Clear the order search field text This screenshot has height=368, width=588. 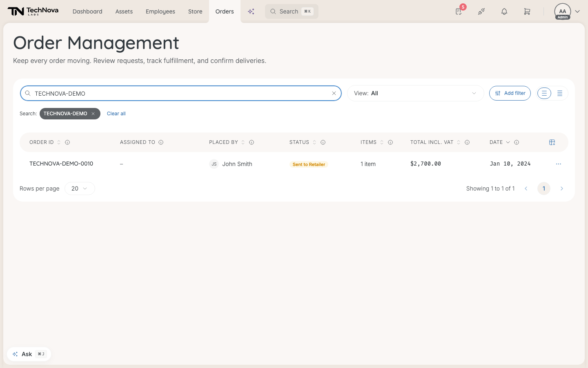(x=334, y=93)
